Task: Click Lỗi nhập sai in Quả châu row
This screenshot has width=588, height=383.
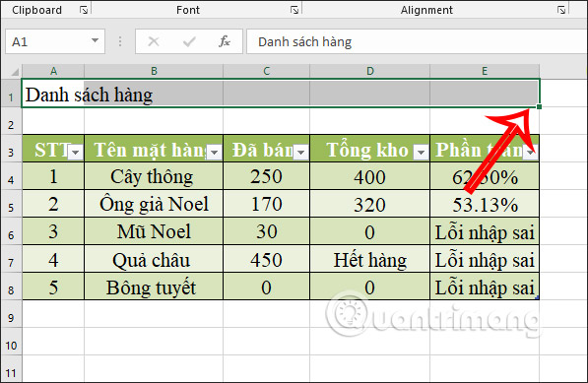Action: pyautogui.click(x=485, y=259)
